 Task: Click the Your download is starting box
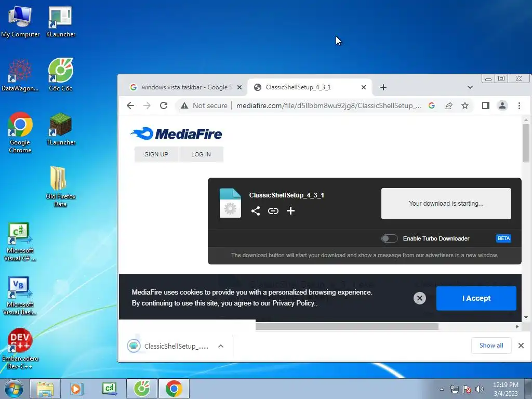pos(446,204)
